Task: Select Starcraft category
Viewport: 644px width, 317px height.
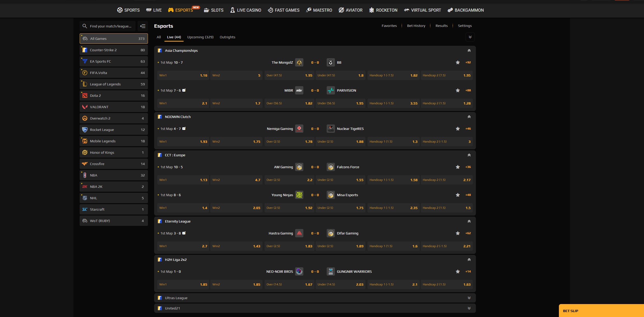Action: [114, 209]
